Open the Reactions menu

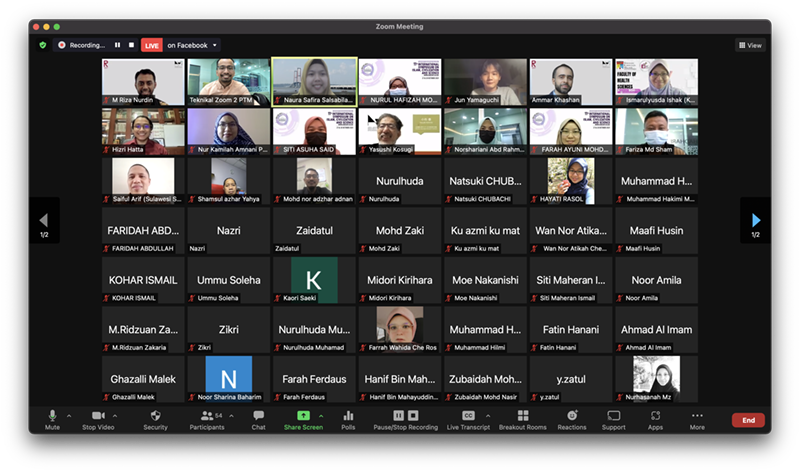(572, 418)
